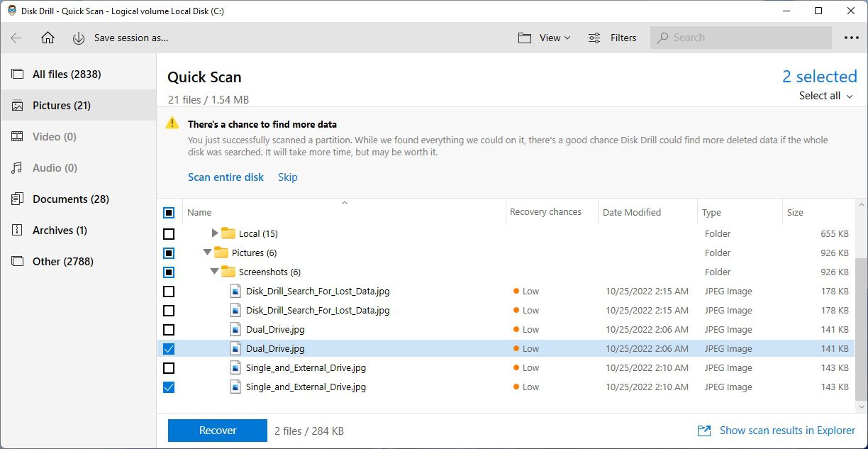Image resolution: width=868 pixels, height=449 pixels.
Task: Click file icon of first Disk_Drill_Search_For_Lost_Data.jpg
Action: click(235, 291)
